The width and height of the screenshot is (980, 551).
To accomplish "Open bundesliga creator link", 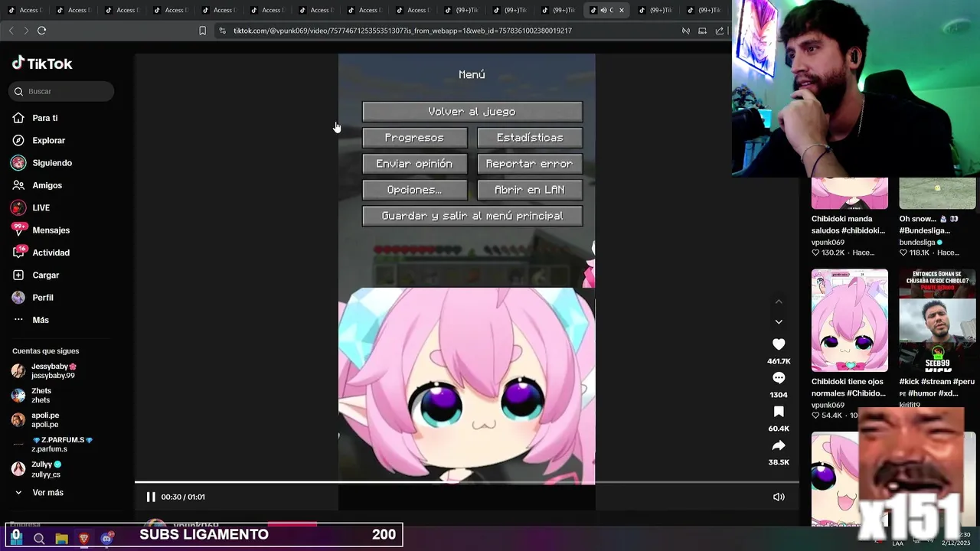I will [x=921, y=242].
